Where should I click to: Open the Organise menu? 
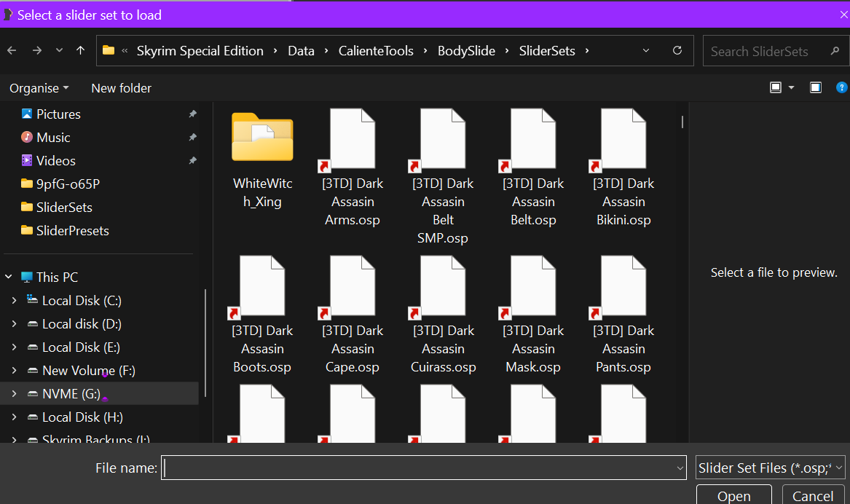click(x=39, y=88)
